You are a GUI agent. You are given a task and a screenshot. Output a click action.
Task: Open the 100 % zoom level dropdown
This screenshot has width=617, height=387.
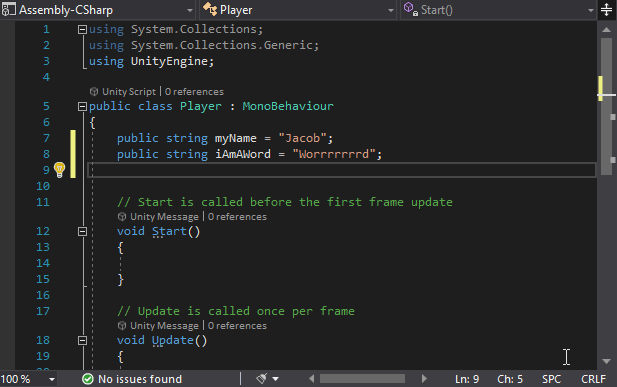click(28, 379)
